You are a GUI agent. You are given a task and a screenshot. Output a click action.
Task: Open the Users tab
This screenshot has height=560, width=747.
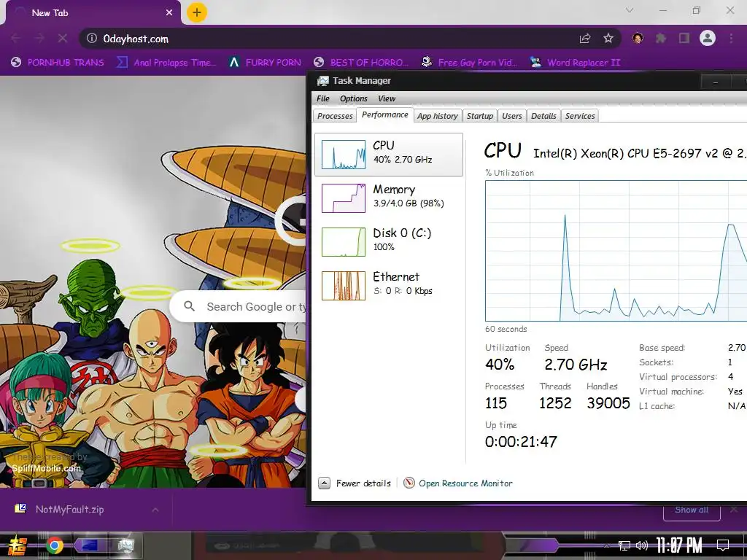(512, 116)
